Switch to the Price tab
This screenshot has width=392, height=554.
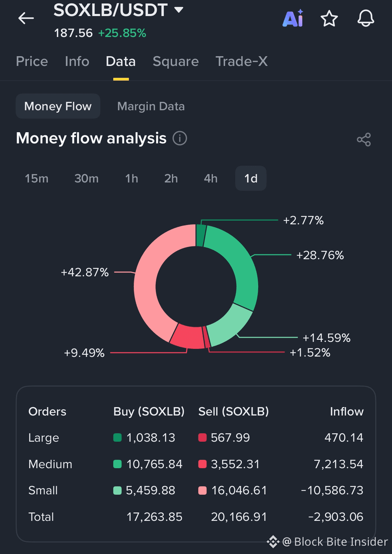click(32, 62)
